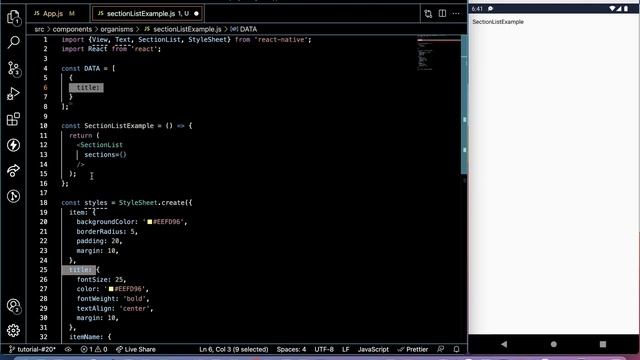Change indentation via Spaces: 4

coord(291,349)
